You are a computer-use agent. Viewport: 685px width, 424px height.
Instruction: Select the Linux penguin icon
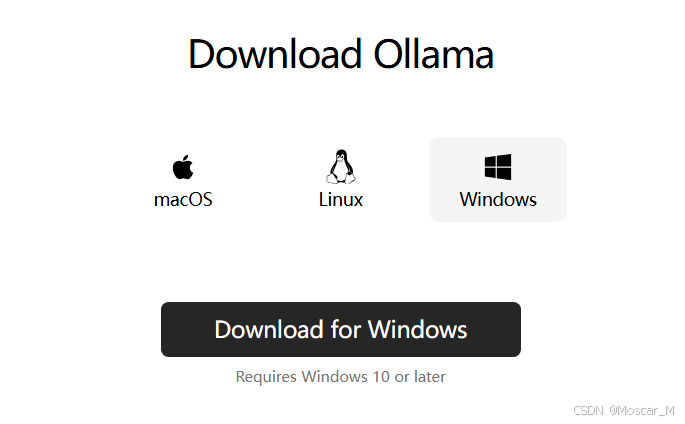(341, 167)
